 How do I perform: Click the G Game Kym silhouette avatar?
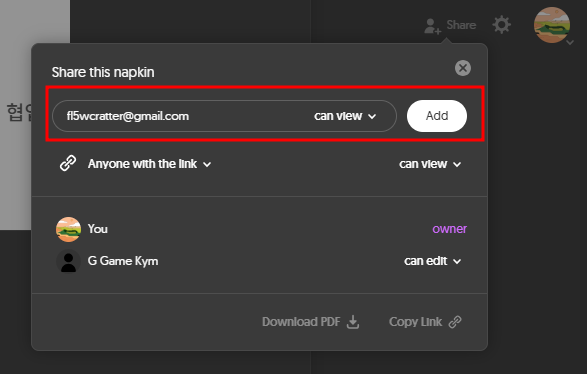pos(69,261)
